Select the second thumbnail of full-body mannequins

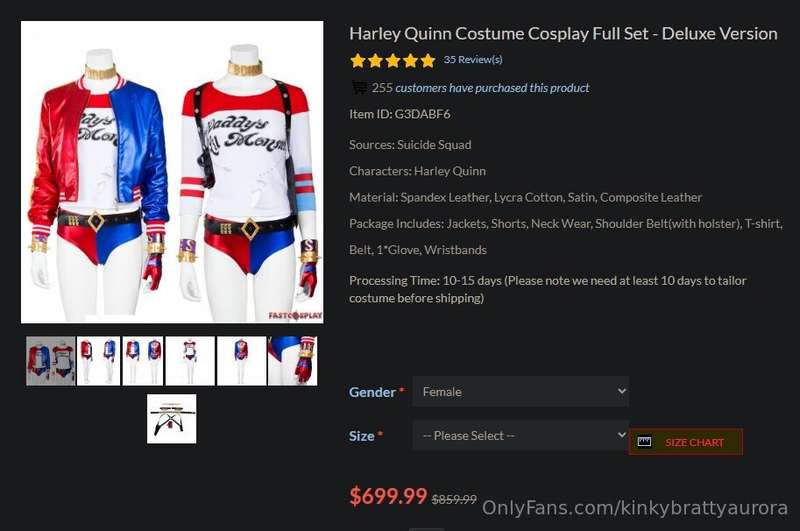(98, 361)
